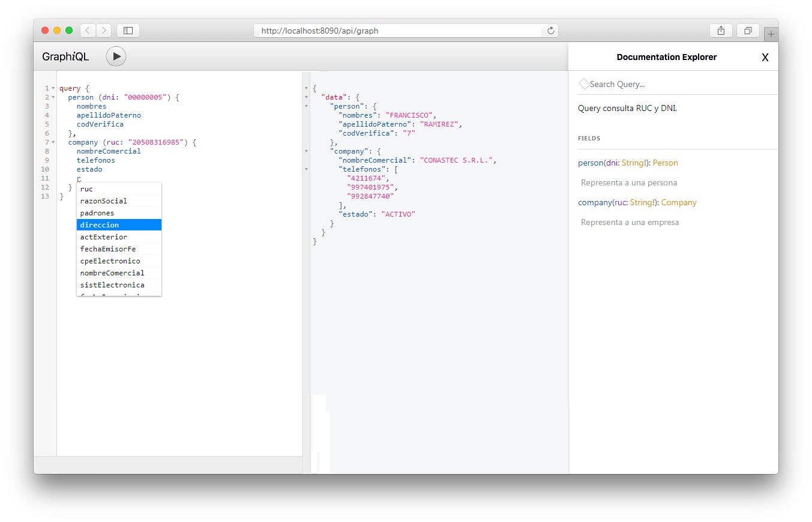Go forward in Safari history
Viewport: 812px width, 522px height.
pyautogui.click(x=104, y=31)
